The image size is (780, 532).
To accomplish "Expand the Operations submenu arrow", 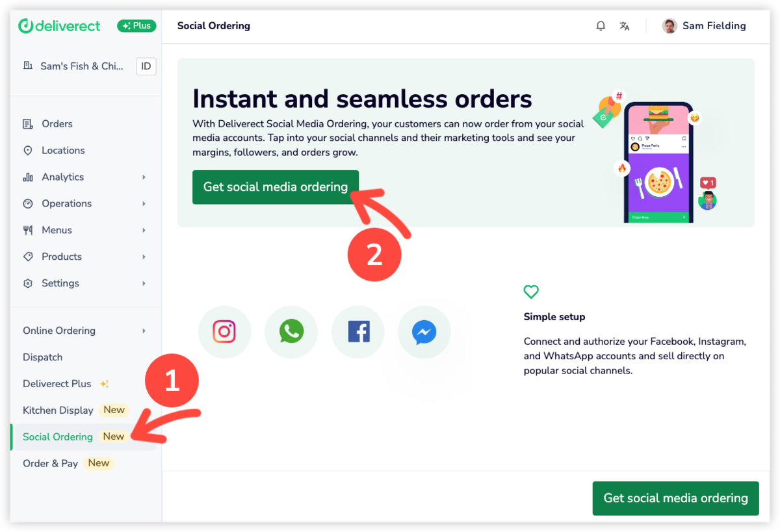I will click(x=144, y=204).
